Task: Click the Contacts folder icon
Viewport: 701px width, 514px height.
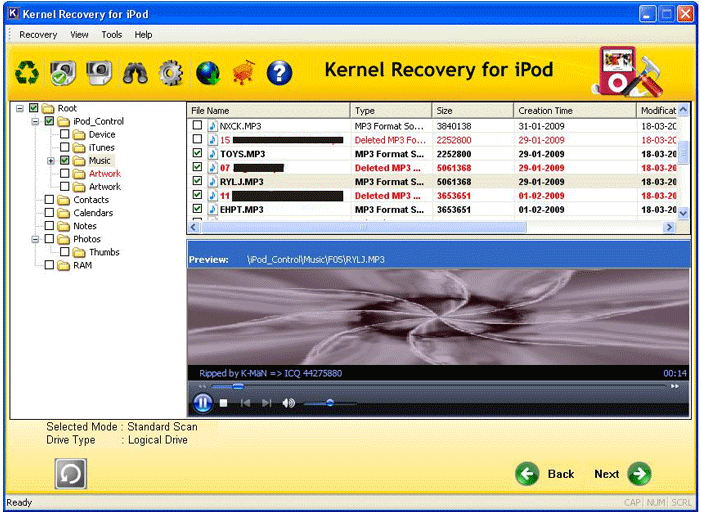Action: pyautogui.click(x=64, y=200)
